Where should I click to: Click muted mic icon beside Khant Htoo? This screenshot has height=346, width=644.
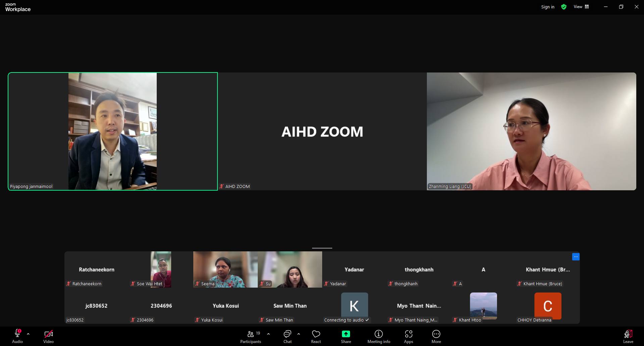[455, 320]
